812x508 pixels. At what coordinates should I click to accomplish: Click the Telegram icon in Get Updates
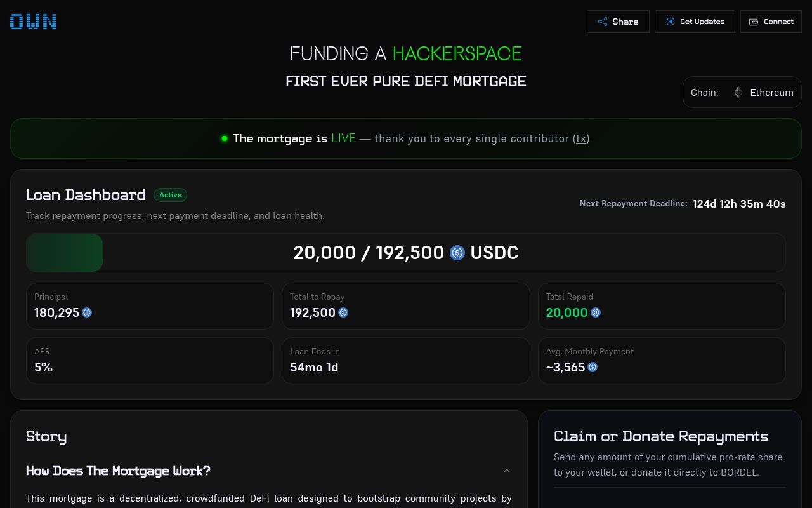pyautogui.click(x=670, y=22)
